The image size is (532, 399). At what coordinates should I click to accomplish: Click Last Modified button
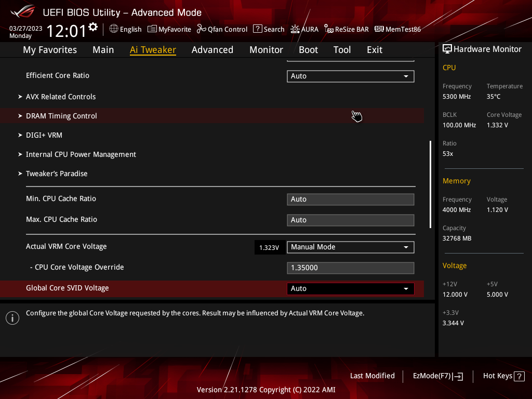(372, 376)
